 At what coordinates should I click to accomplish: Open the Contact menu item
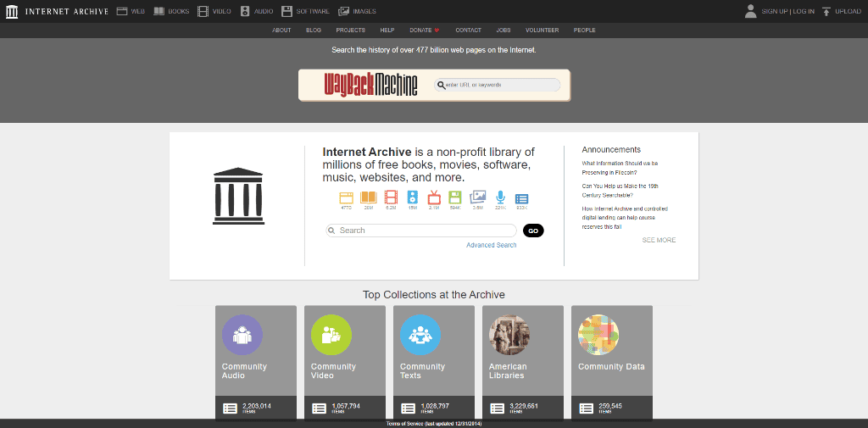click(468, 30)
